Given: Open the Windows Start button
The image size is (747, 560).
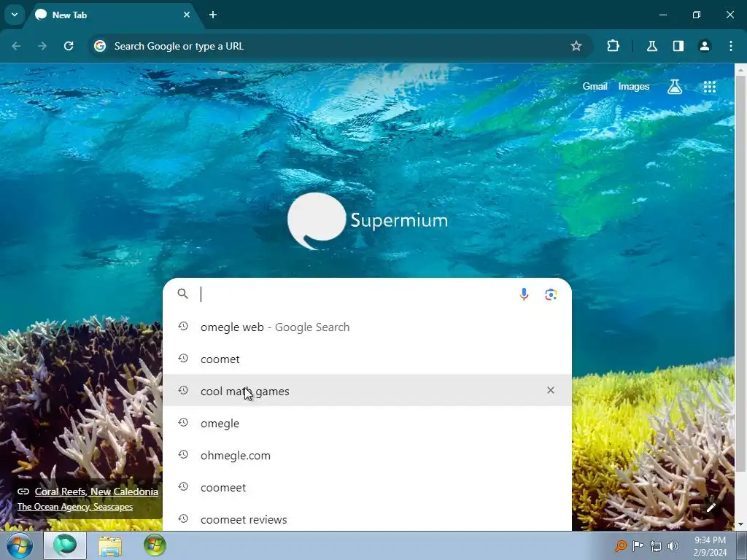Looking at the screenshot, I should (18, 545).
